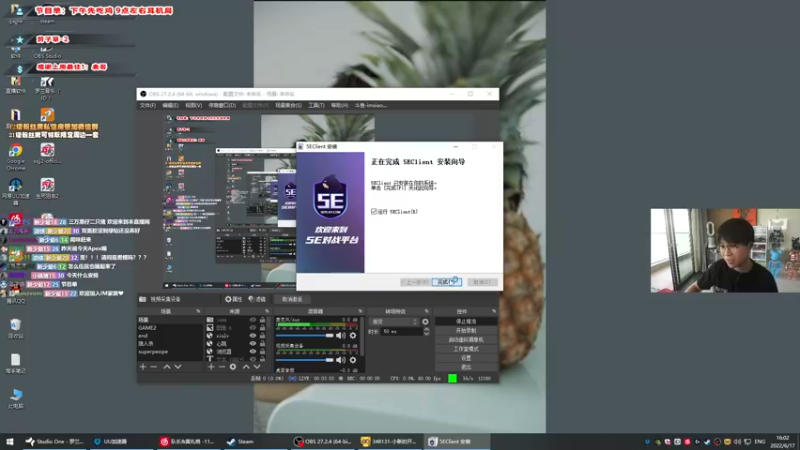Select the superpeope scene
The height and width of the screenshot is (450, 800).
coord(169,352)
